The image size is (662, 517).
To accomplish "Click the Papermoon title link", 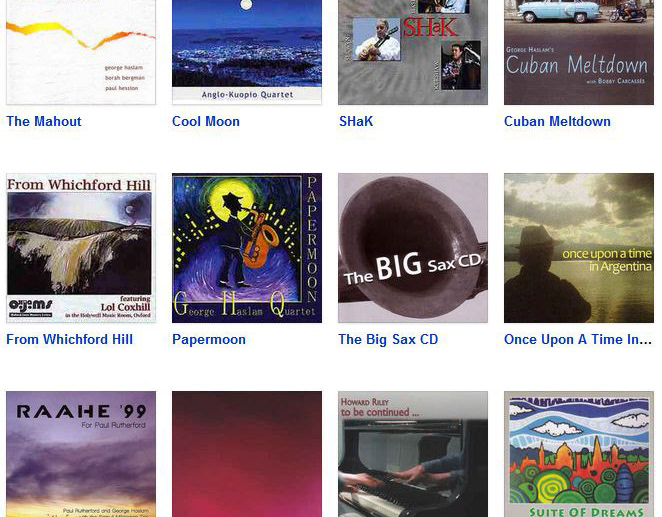I will [x=209, y=340].
